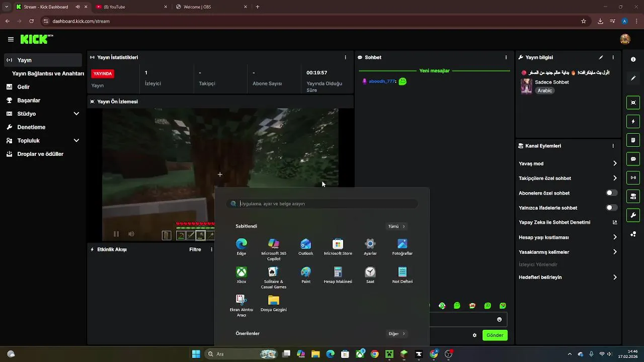Open Ayarlar settings app in Start menu

(370, 247)
